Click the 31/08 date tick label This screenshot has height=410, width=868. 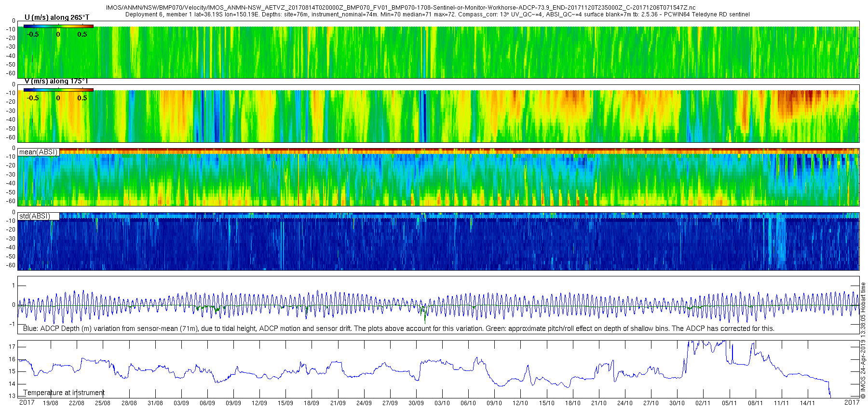pos(155,403)
